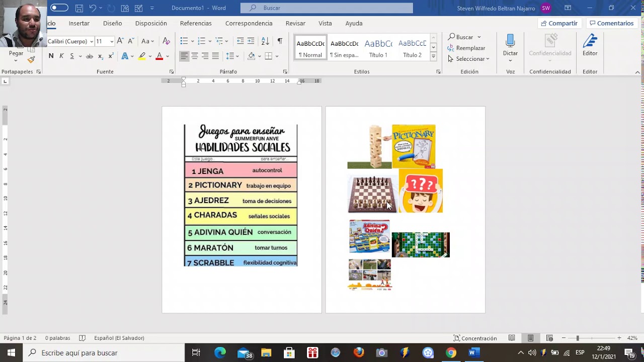Open the Aa change case dropdown
The image size is (644, 362).
click(x=147, y=41)
